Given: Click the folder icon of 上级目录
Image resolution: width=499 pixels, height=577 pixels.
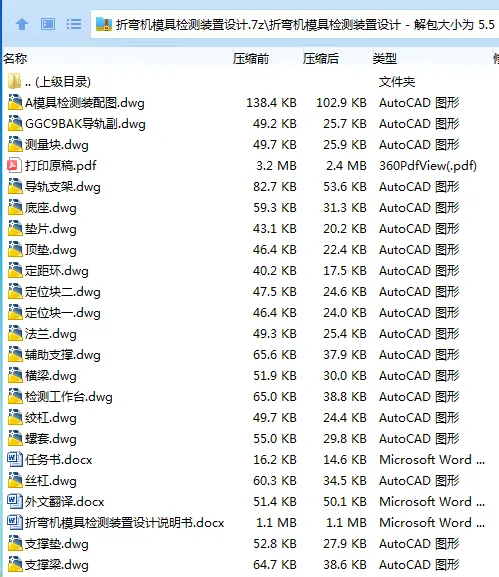Looking at the screenshot, I should click(x=15, y=82).
